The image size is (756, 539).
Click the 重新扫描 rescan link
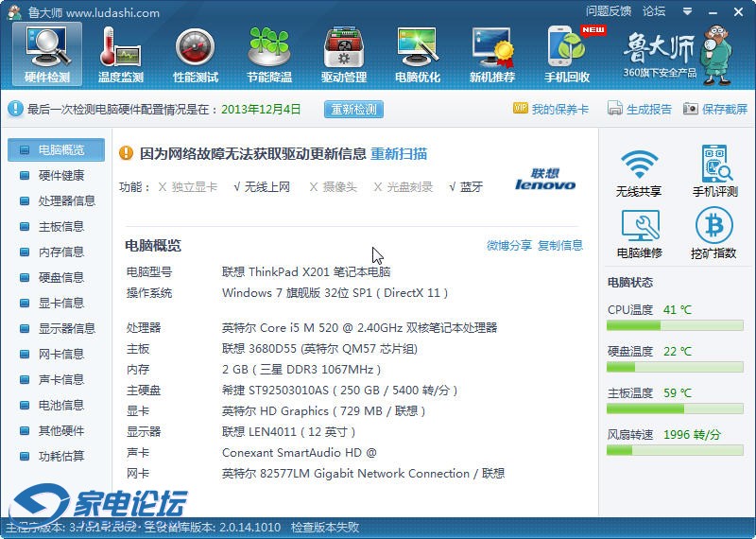tap(399, 154)
